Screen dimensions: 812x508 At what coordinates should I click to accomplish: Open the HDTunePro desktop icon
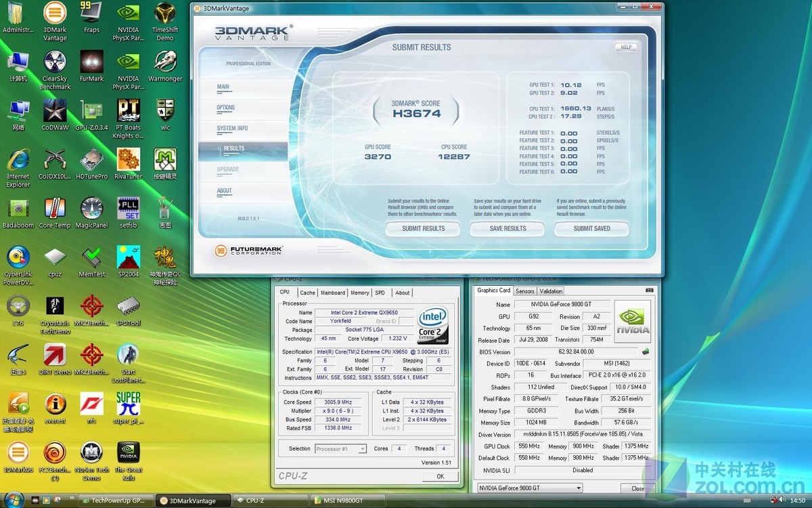point(91,164)
